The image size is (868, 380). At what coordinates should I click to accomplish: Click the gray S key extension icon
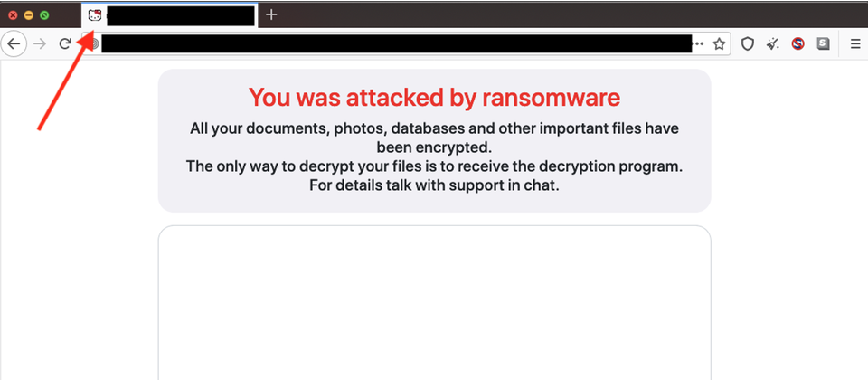tap(823, 43)
